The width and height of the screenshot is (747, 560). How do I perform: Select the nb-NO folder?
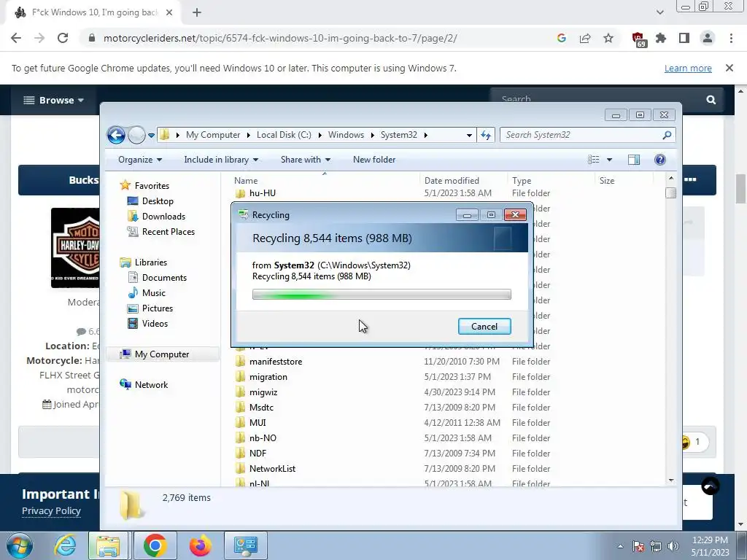click(x=263, y=437)
